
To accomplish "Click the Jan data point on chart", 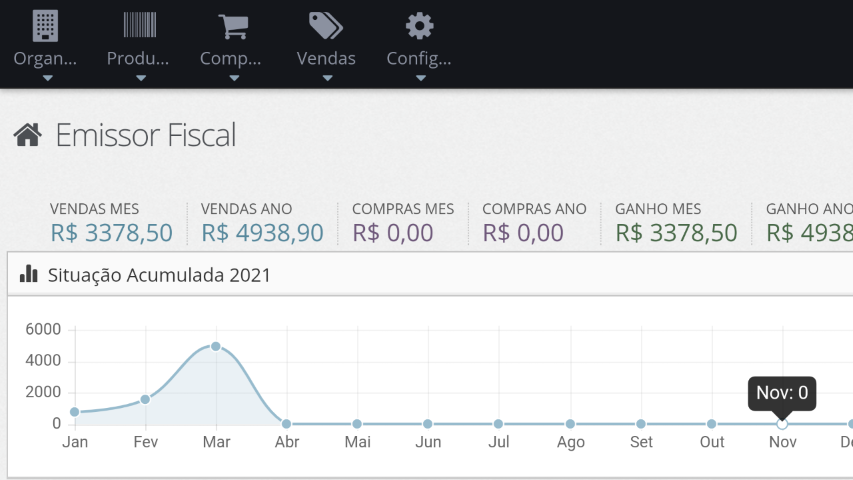I will [75, 412].
